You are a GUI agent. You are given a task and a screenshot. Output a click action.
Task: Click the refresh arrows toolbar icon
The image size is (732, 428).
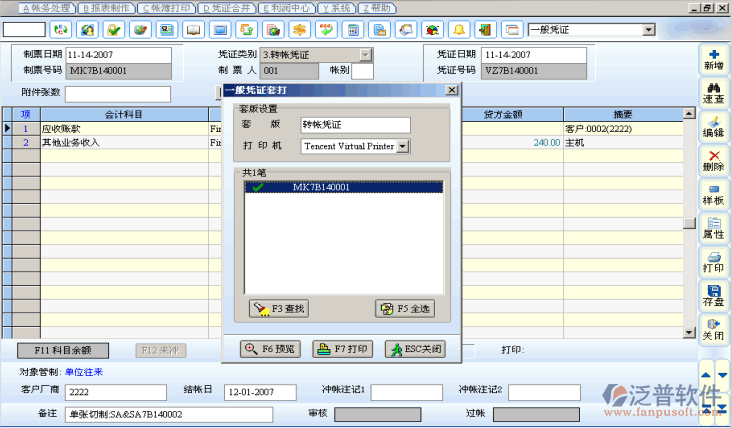(60, 30)
